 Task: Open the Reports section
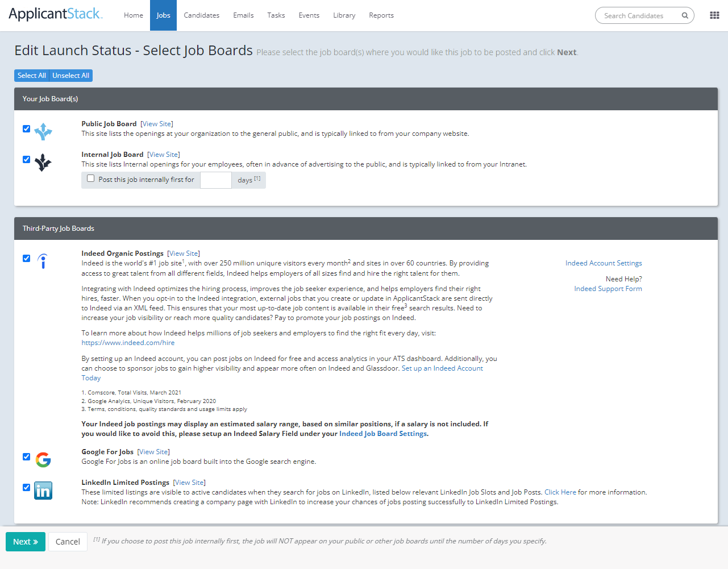coord(381,15)
